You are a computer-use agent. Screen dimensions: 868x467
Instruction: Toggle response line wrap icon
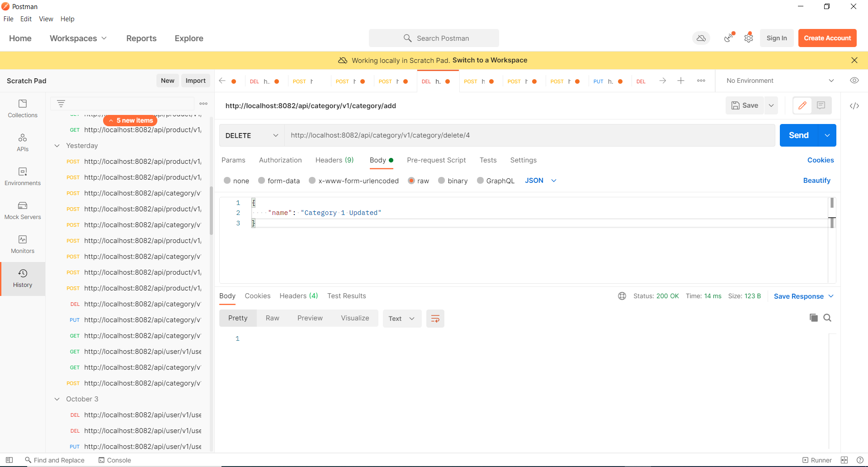(x=435, y=319)
